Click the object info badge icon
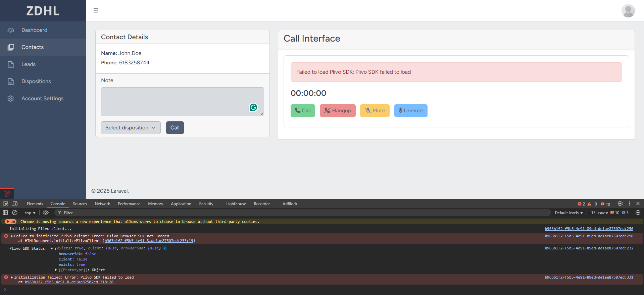Viewport: 644px width, 295px height. coord(165,248)
